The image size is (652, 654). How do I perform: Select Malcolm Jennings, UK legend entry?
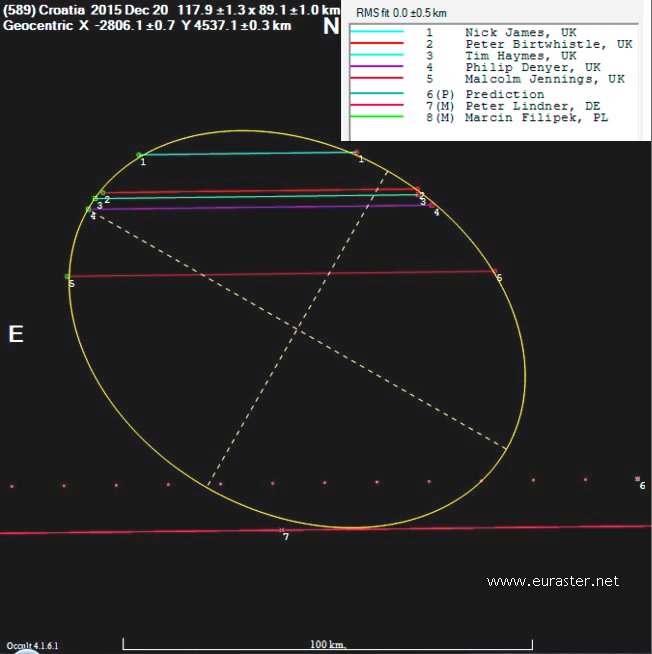[545, 79]
